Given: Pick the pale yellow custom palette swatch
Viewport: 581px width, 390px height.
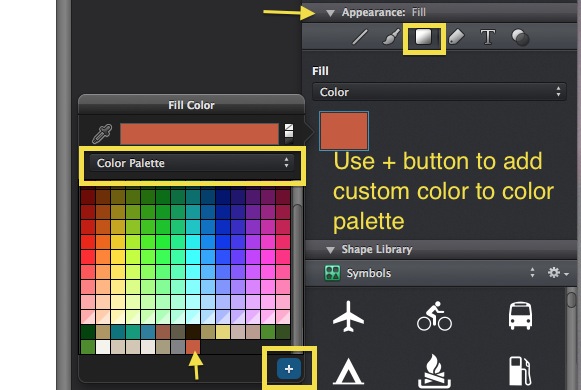Looking at the screenshot, I should point(223,332).
